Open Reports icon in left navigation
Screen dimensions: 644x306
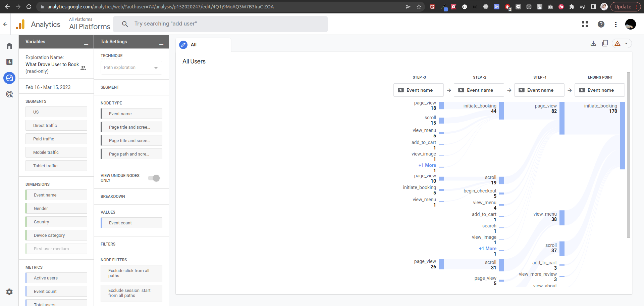tap(9, 62)
